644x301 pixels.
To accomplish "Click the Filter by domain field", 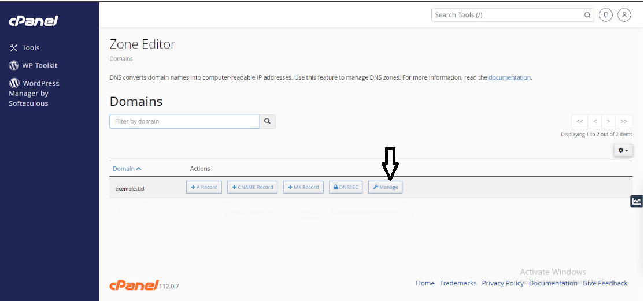I will pos(184,121).
